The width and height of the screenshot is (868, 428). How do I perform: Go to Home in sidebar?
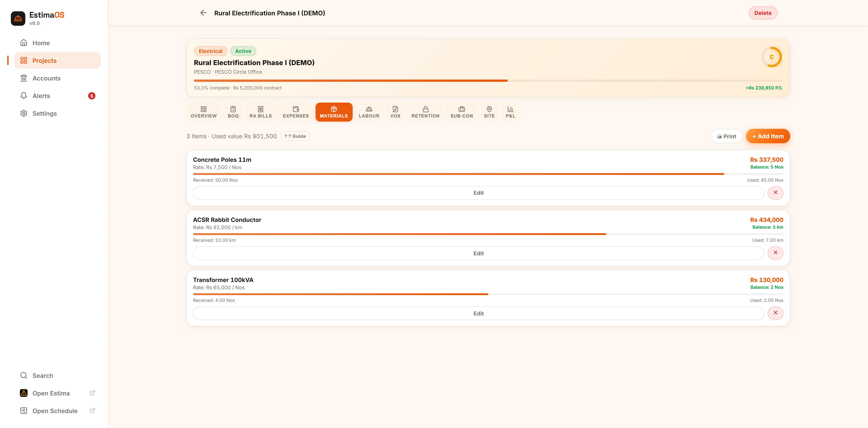point(57,43)
